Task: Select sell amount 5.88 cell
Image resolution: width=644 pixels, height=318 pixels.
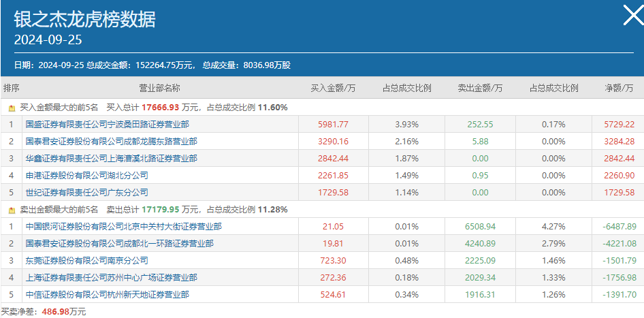Action: pyautogui.click(x=480, y=142)
